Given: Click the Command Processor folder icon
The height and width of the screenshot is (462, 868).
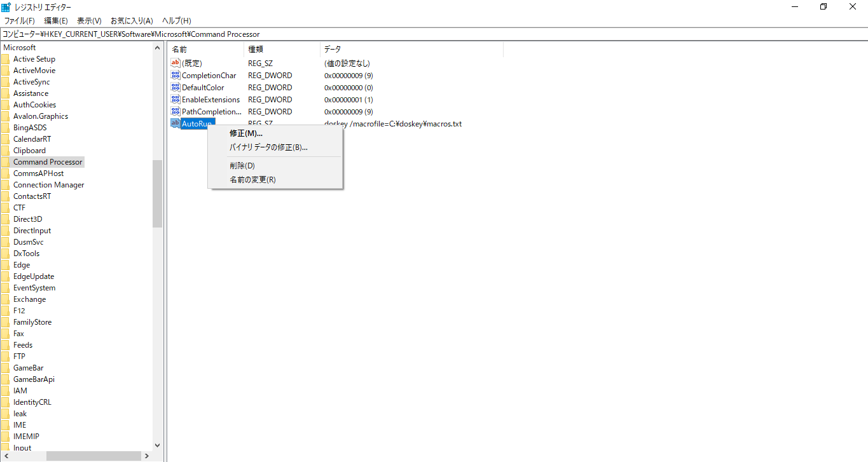Looking at the screenshot, I should (5, 162).
